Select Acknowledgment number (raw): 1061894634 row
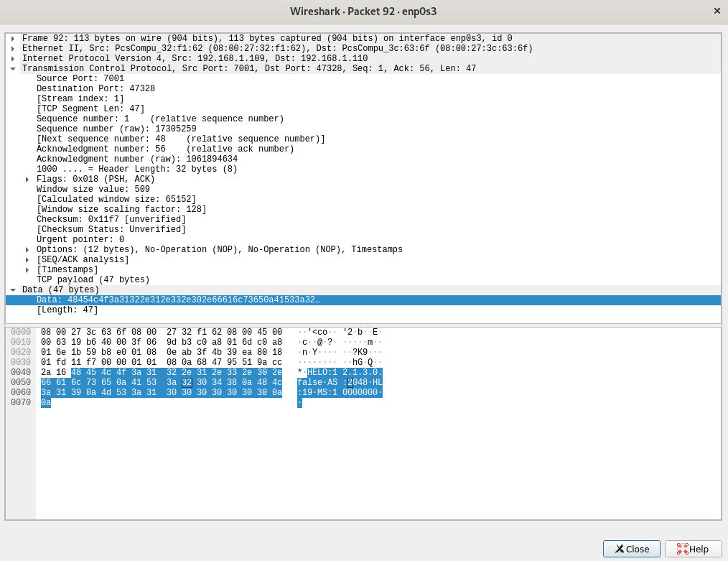 [x=363, y=159]
